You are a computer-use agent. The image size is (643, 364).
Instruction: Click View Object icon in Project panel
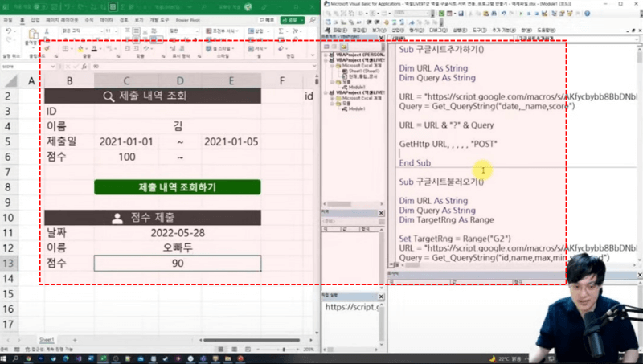click(x=334, y=47)
